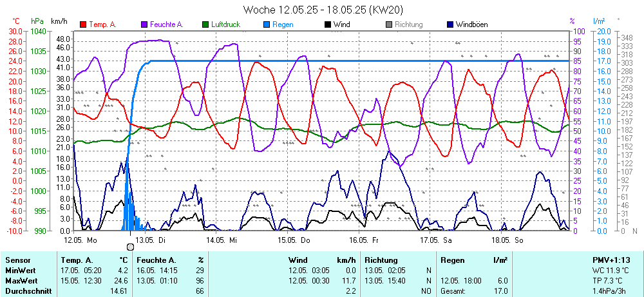The width and height of the screenshot is (644, 297).
Task: Click the black Wind legend swatch
Action: (x=328, y=24)
